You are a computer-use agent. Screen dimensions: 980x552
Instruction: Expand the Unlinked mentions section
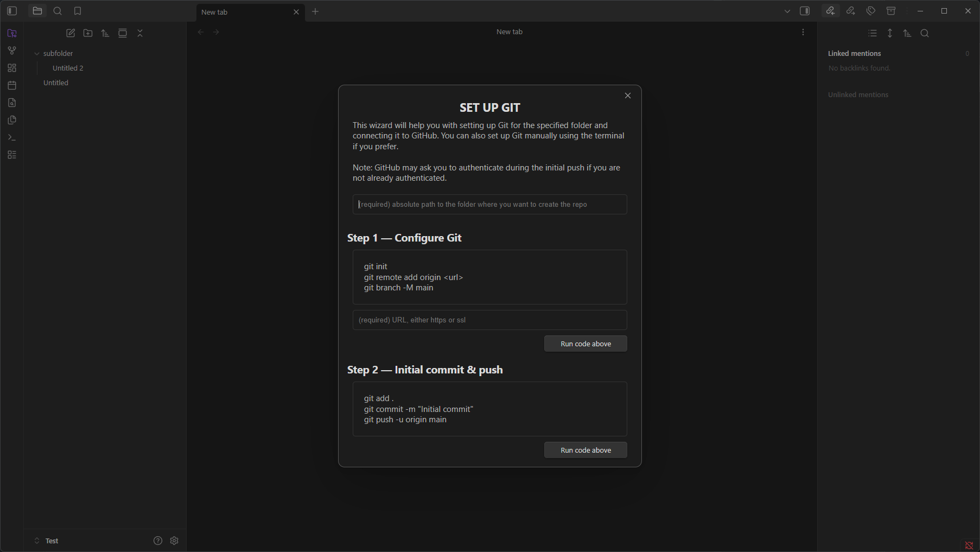click(858, 94)
